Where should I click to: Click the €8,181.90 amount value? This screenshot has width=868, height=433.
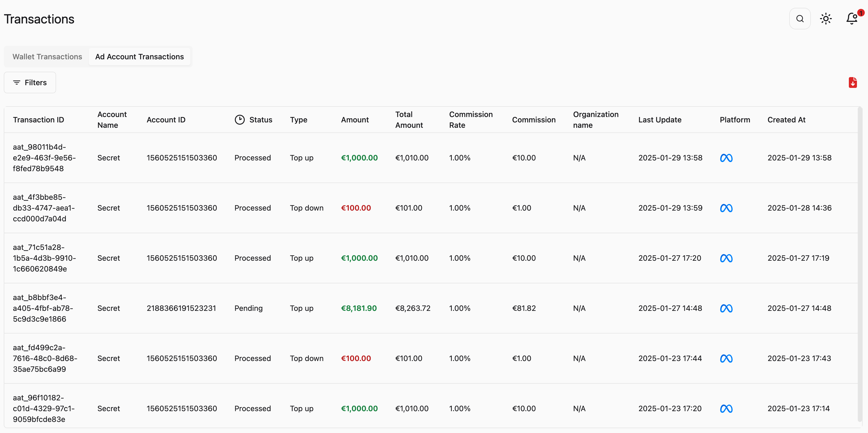coord(358,308)
